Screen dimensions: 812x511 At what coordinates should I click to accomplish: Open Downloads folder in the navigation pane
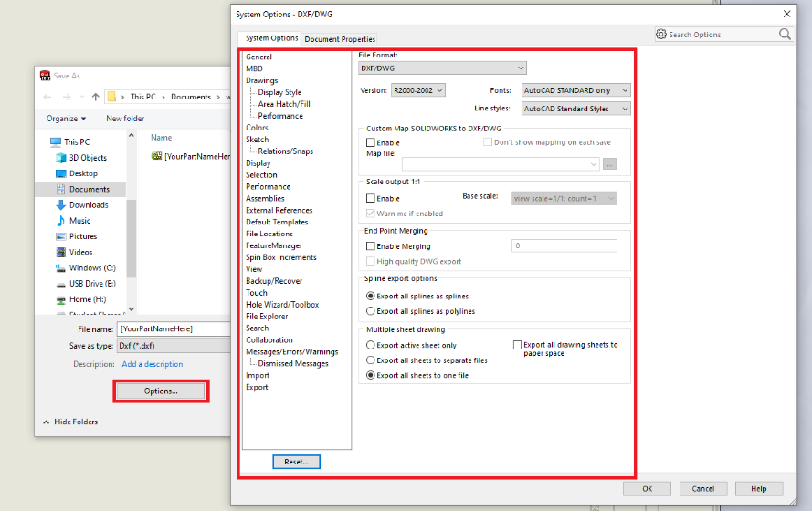[x=89, y=205]
